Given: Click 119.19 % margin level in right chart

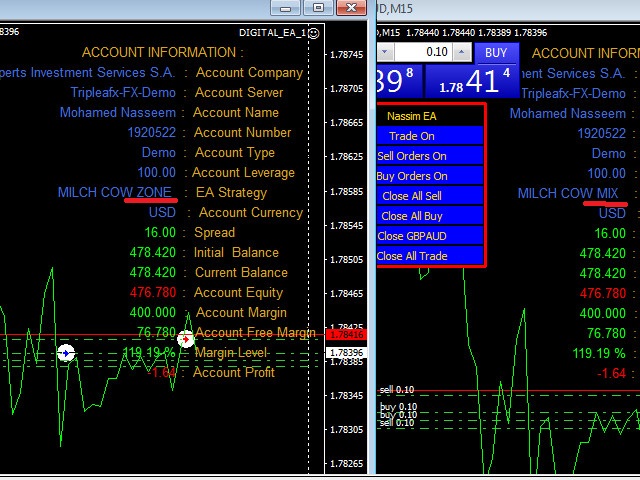Looking at the screenshot, I should [599, 353].
